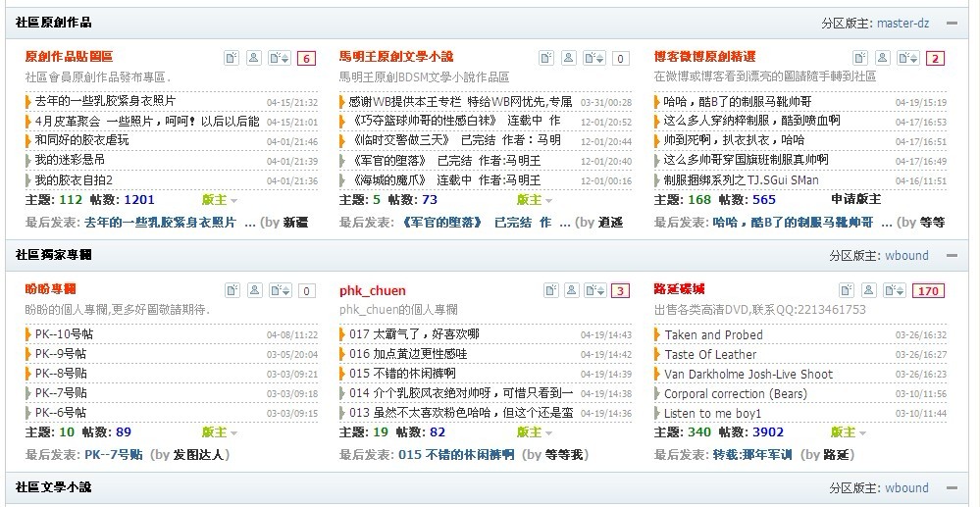Click sort-threads icon for 原創作品貼圖區
This screenshot has width=980, height=507.
[x=280, y=58]
